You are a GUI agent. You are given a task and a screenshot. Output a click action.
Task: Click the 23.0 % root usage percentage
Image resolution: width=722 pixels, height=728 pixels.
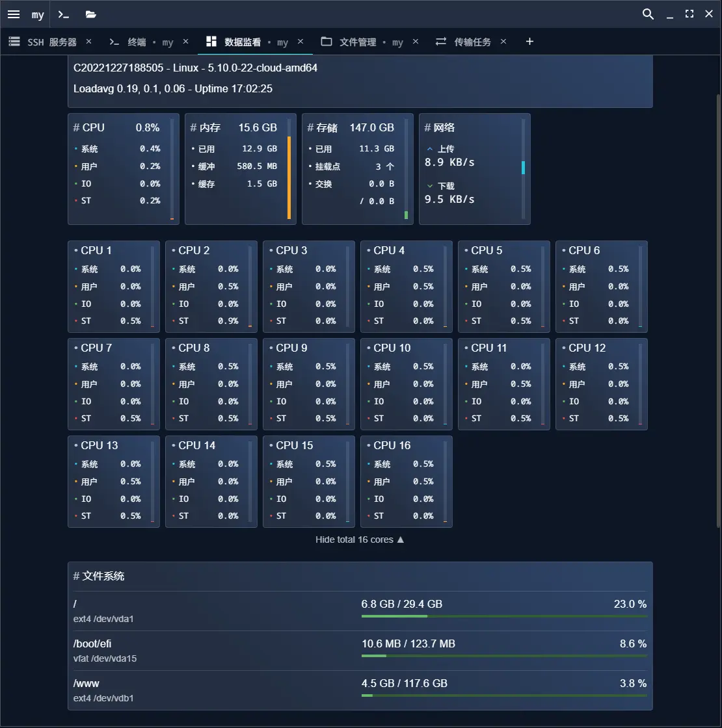pos(630,604)
